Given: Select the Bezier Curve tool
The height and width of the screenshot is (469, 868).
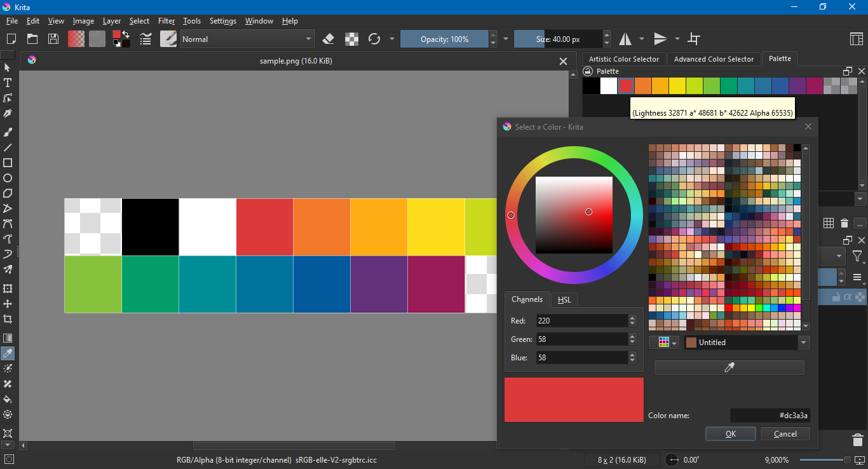Looking at the screenshot, I should [x=8, y=224].
